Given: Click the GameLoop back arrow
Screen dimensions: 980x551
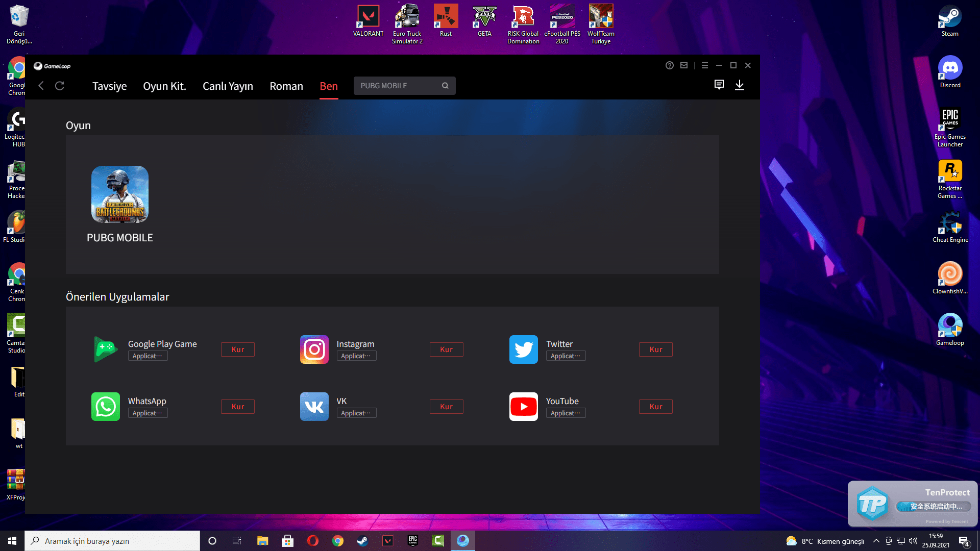Looking at the screenshot, I should point(41,86).
